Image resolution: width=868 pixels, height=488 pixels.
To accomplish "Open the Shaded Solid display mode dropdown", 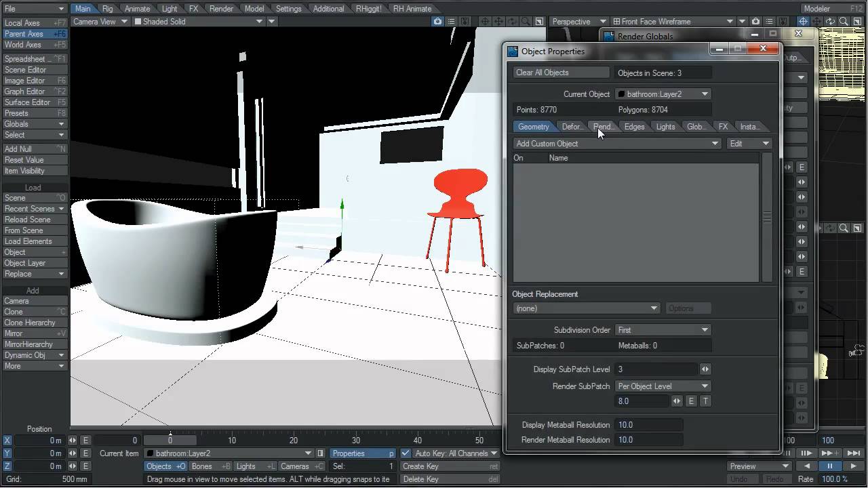I will [x=199, y=22].
